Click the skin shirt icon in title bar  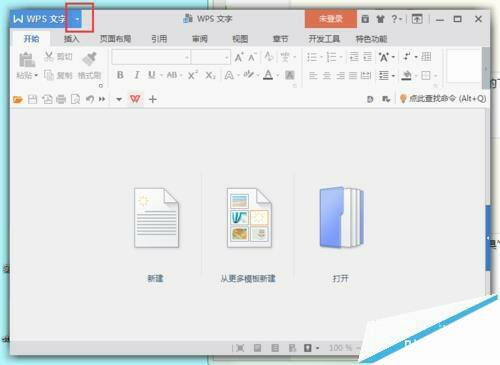click(380, 19)
